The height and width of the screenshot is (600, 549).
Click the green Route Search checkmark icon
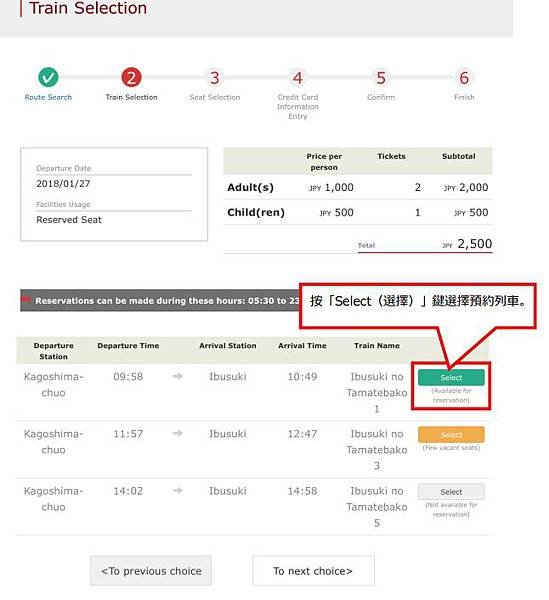point(48,77)
